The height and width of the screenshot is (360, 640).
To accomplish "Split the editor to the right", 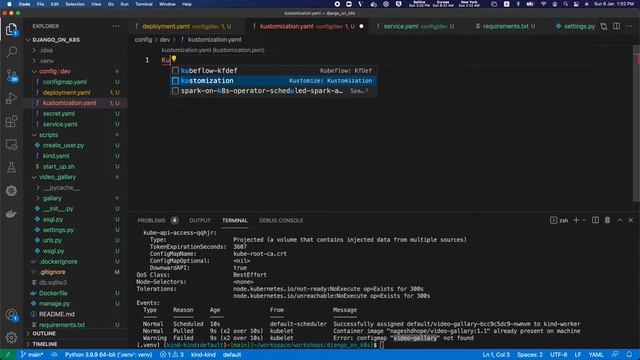I will [616, 26].
